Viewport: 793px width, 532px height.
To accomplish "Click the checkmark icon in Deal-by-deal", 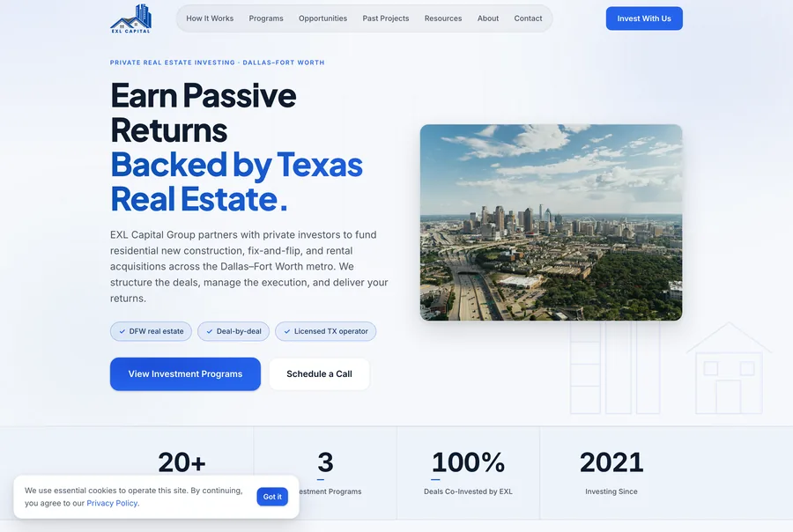I will tap(210, 332).
